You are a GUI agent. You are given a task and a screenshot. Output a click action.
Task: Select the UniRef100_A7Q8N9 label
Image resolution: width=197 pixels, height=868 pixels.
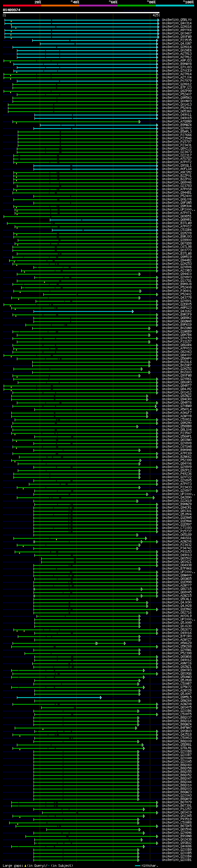tap(177, 122)
